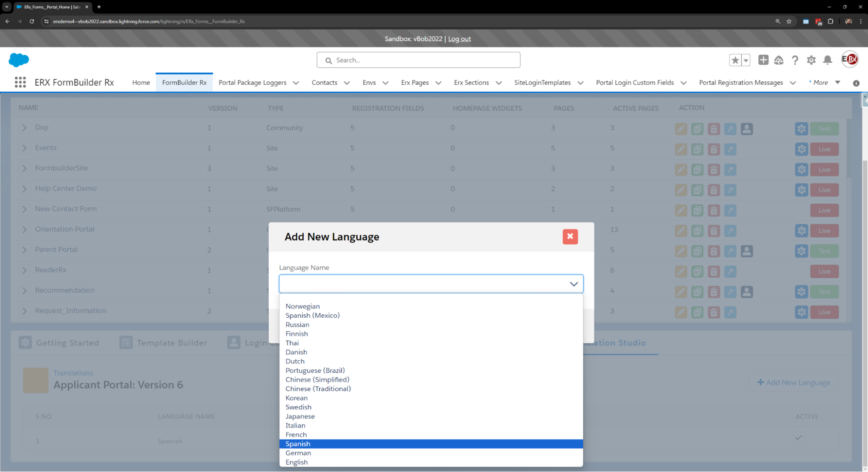This screenshot has height=472, width=868.
Task: Open the Salesforce App Launcher grid
Action: click(20, 82)
